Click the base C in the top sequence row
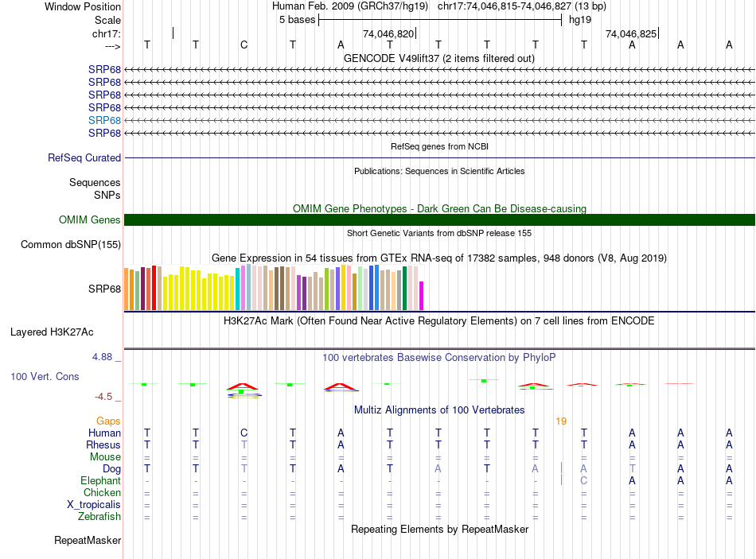 [244, 45]
